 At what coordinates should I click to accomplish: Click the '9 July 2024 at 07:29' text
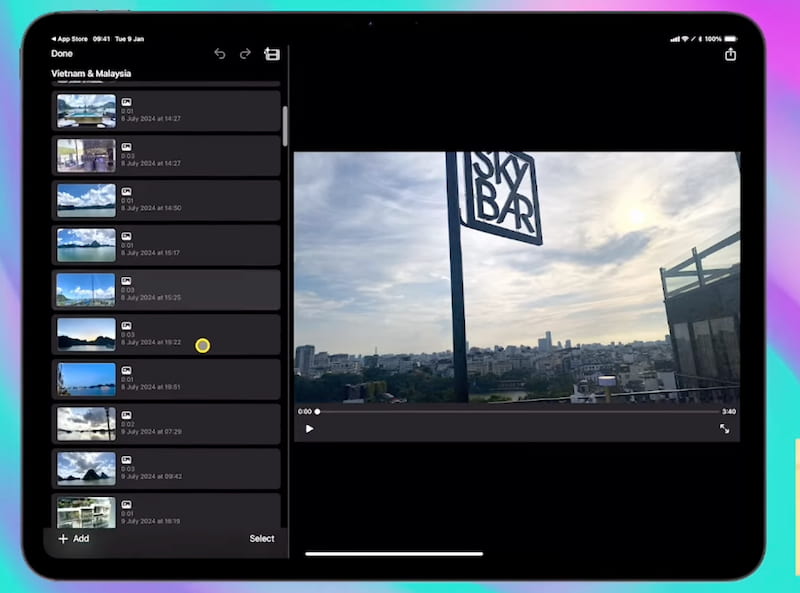click(x=152, y=432)
